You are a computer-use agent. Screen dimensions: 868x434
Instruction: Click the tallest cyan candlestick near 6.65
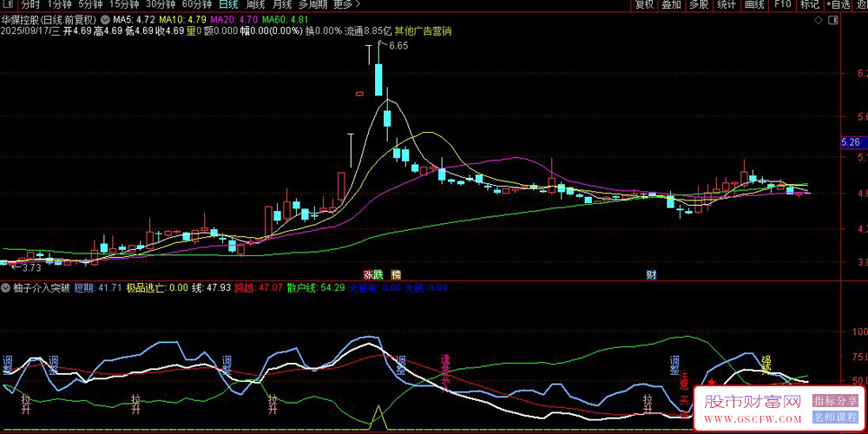point(378,80)
